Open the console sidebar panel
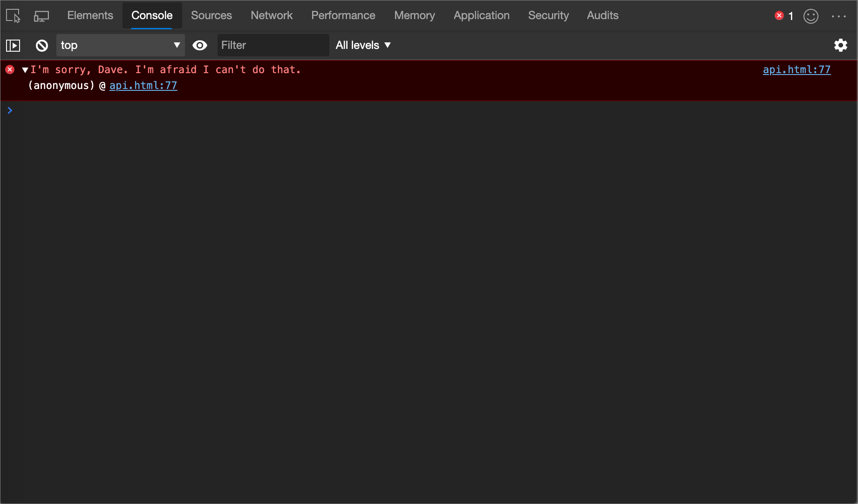This screenshot has height=504, width=858. [x=13, y=45]
